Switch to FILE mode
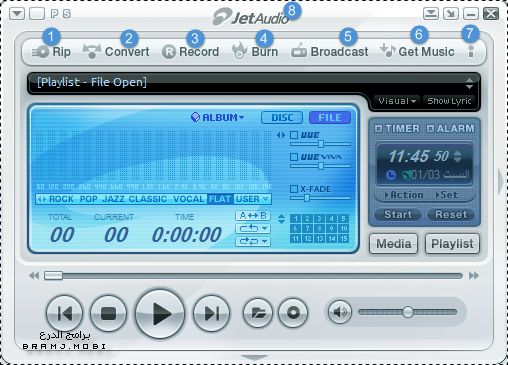This screenshot has height=365, width=508. click(330, 117)
